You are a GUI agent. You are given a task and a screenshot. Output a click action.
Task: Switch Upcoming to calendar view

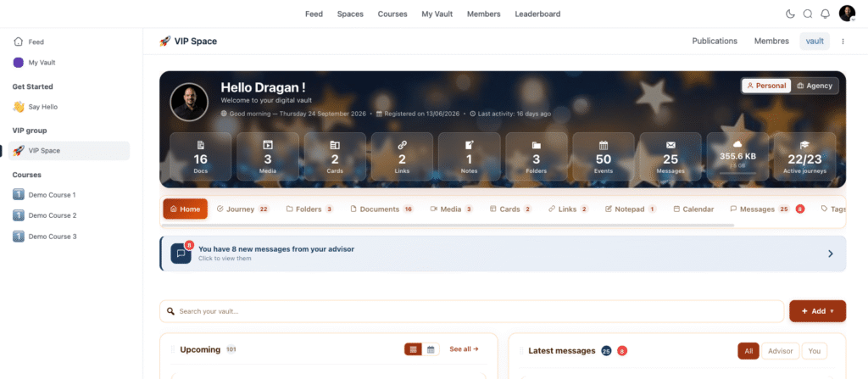coord(431,349)
